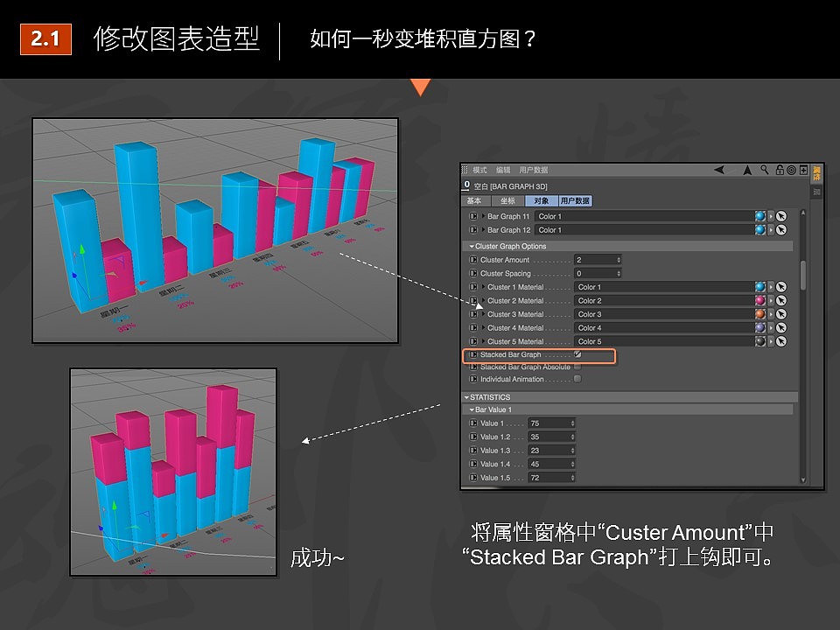This screenshot has height=630, width=840.
Task: Open the 用户数据 menu in header
Action: [533, 170]
